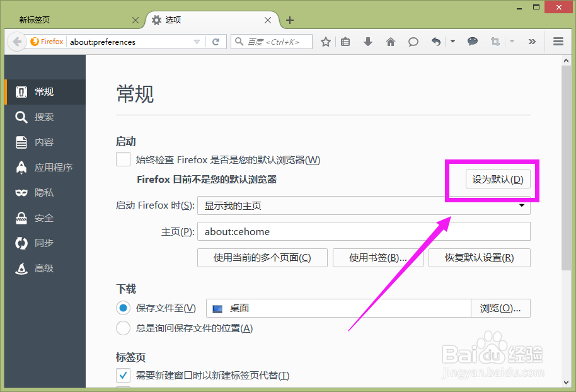Click the search magnifier in search box
The image size is (576, 392).
point(239,42)
